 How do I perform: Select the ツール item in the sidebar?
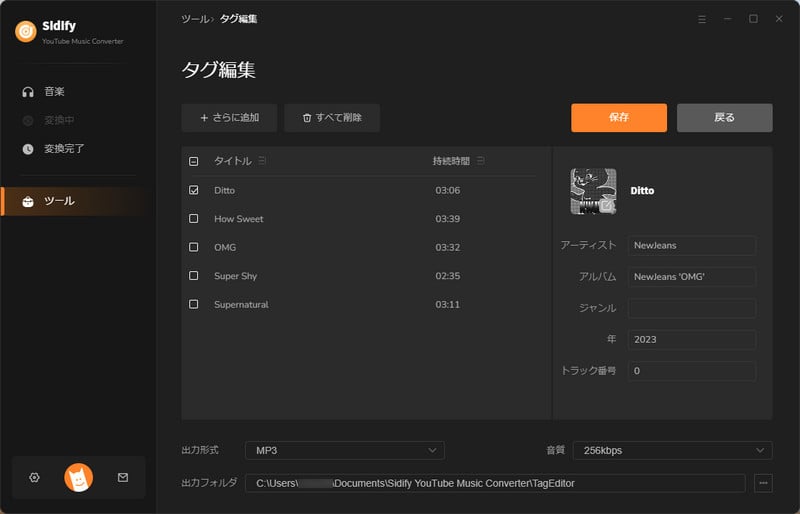tap(77, 201)
